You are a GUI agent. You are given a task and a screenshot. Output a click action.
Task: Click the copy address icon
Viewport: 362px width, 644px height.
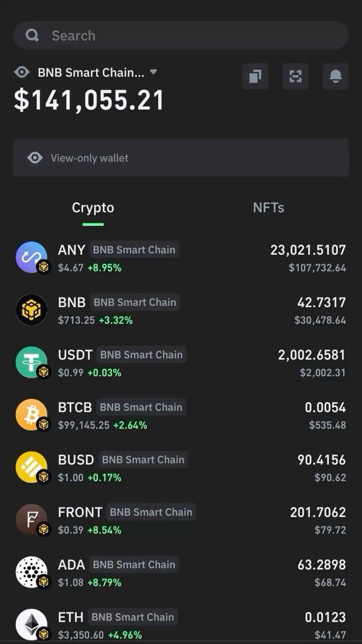click(x=255, y=76)
